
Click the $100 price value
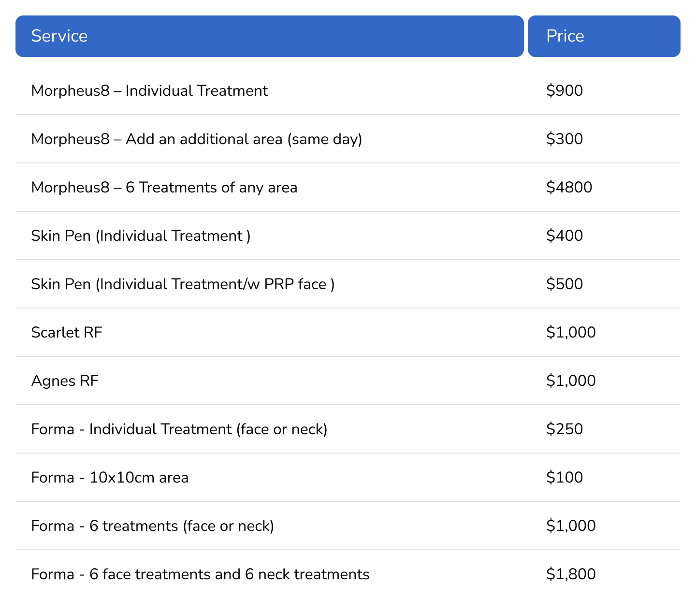(564, 478)
